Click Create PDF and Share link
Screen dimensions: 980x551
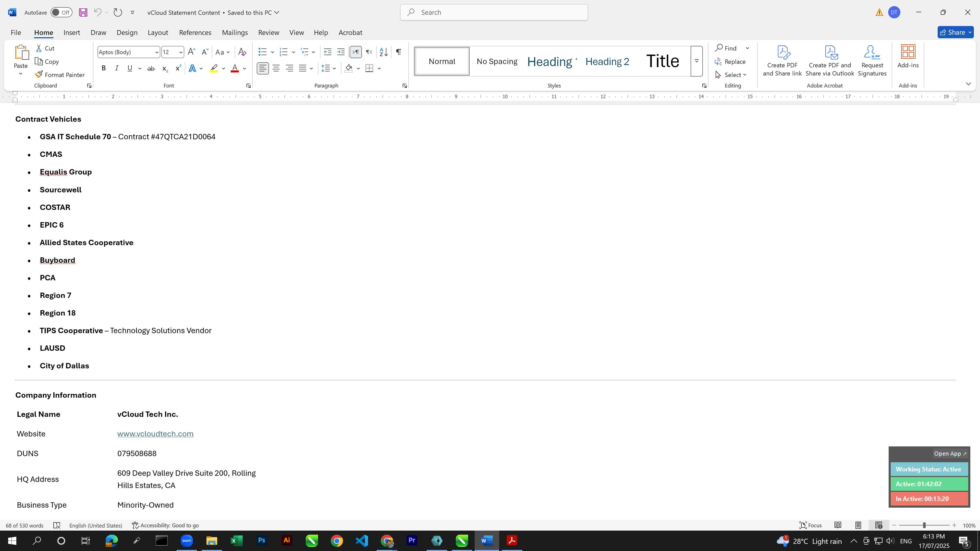click(782, 61)
